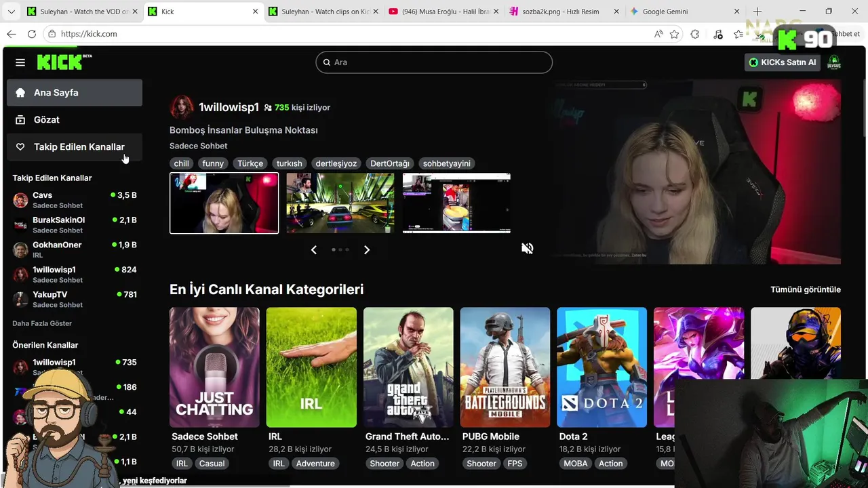Switch to Suleyhan Watch the VOD tab

[81, 12]
